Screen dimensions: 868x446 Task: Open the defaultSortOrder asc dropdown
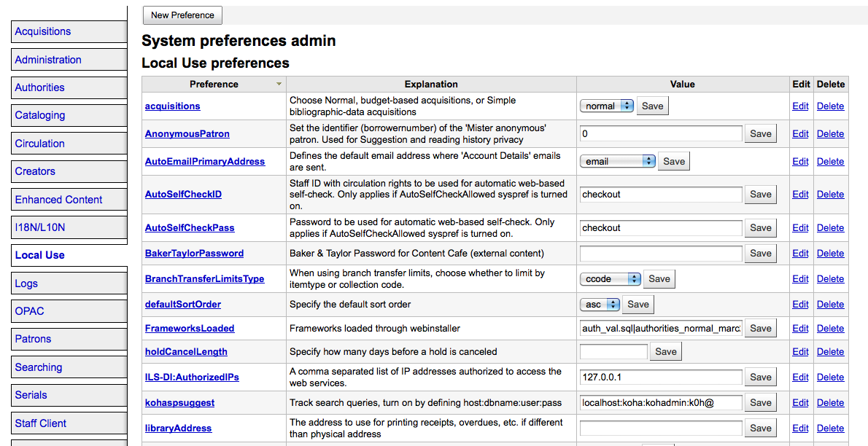[x=600, y=304]
